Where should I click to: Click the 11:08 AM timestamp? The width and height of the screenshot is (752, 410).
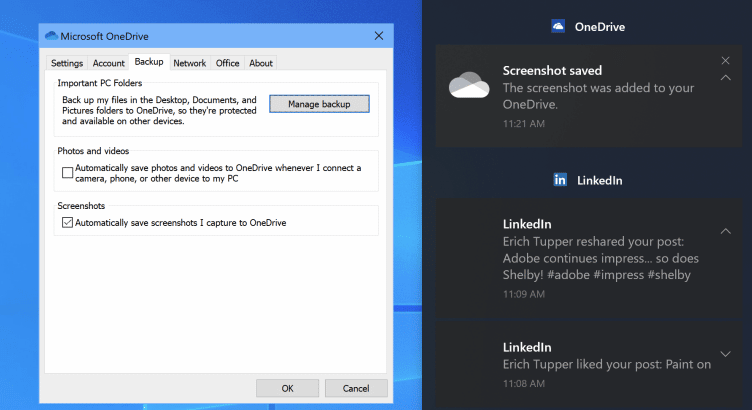524,384
